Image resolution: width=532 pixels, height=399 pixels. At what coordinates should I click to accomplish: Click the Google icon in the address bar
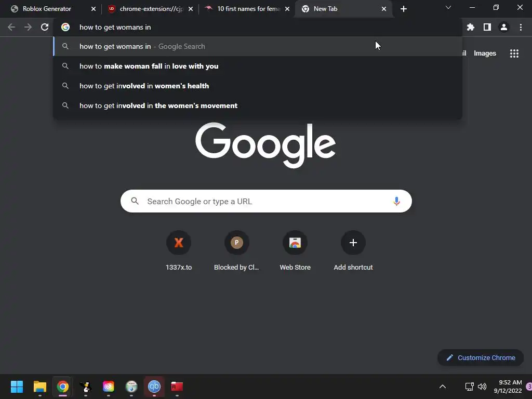[65, 27]
